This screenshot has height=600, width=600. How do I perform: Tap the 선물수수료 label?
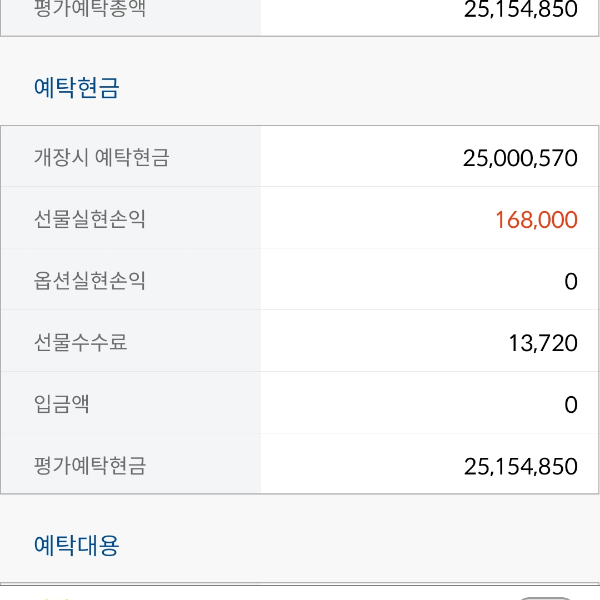[80, 343]
